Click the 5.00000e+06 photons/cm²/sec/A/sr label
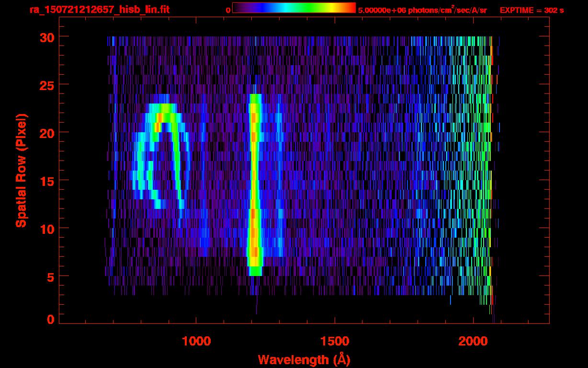This screenshot has width=588, height=368. pos(422,10)
